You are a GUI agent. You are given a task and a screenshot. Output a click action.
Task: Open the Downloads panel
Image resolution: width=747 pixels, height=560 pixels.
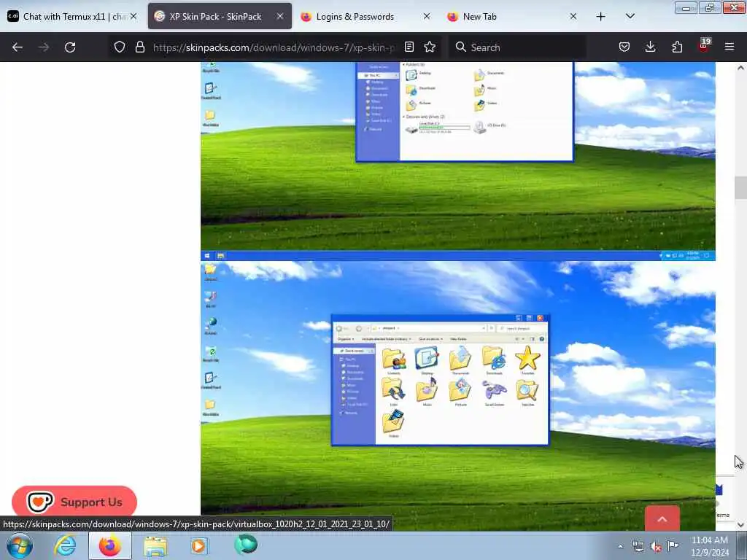tap(650, 47)
